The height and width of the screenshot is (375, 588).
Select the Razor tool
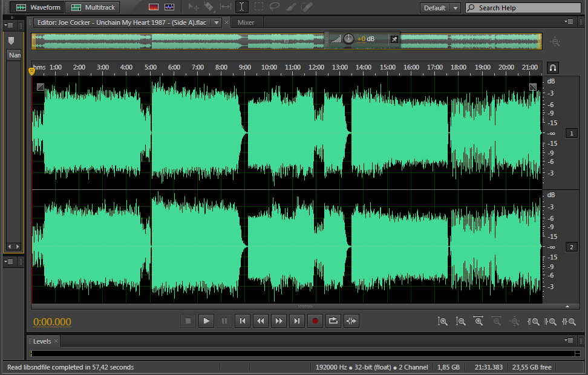click(x=209, y=7)
